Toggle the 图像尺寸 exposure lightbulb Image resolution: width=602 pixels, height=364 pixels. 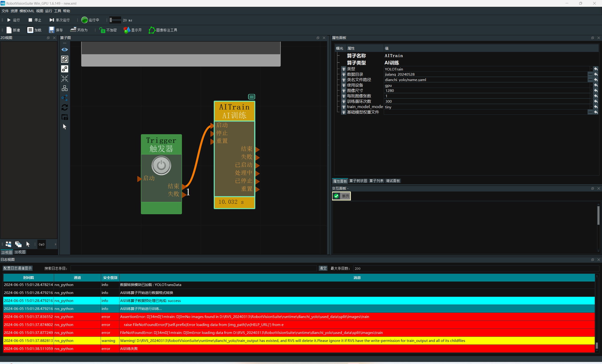[x=344, y=90]
